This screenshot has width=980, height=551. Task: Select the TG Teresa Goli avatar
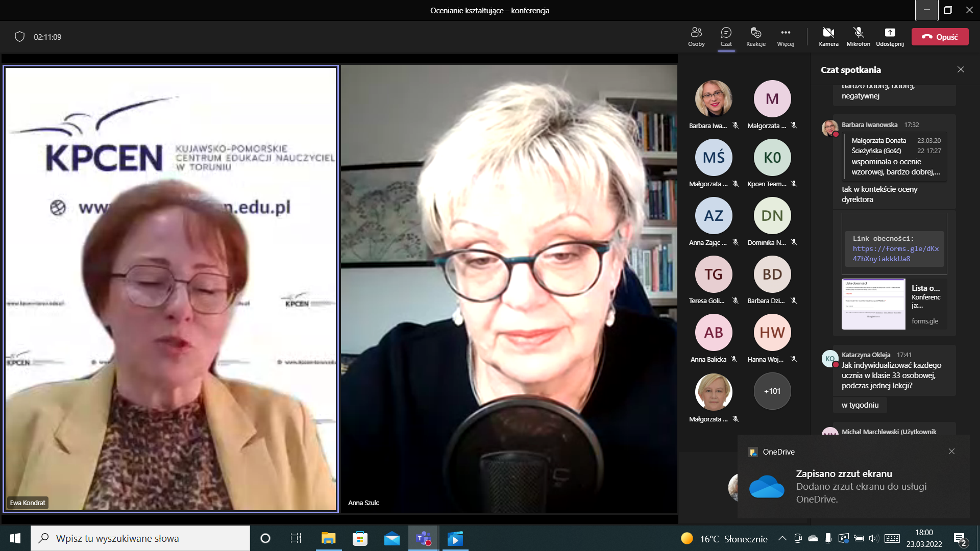pos(713,274)
